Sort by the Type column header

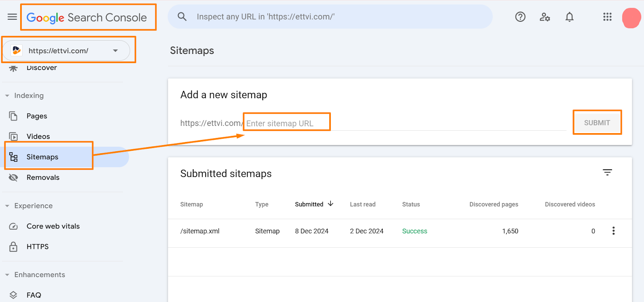262,204
